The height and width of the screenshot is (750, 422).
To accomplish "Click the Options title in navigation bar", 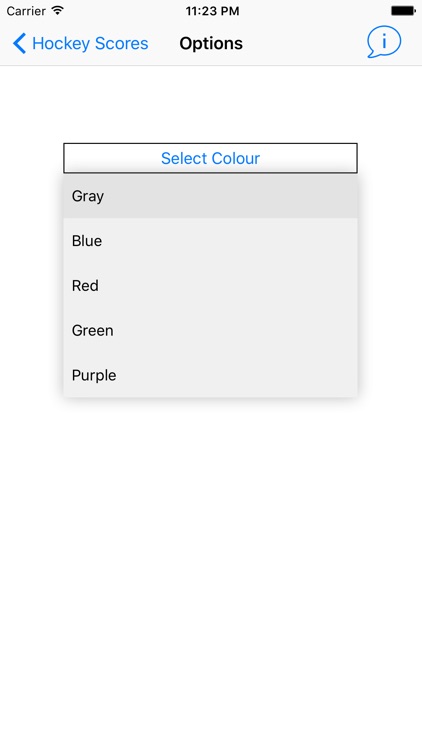I will point(211,44).
